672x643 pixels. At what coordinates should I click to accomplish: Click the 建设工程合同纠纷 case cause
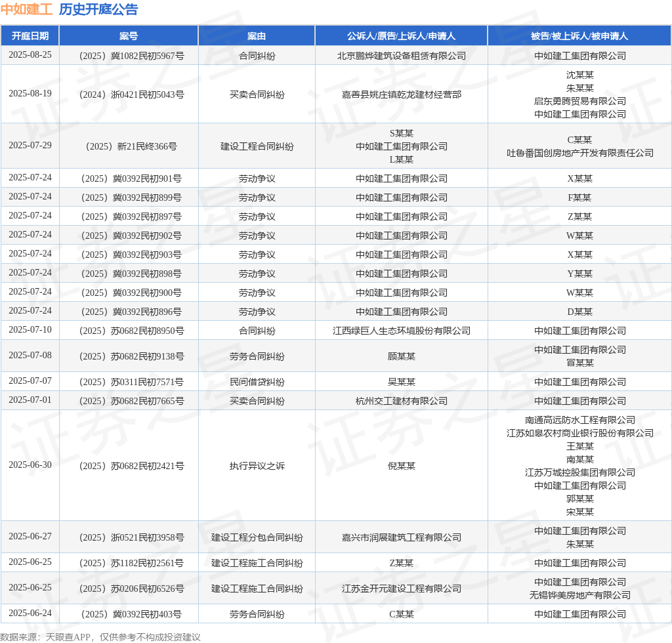coord(257,146)
